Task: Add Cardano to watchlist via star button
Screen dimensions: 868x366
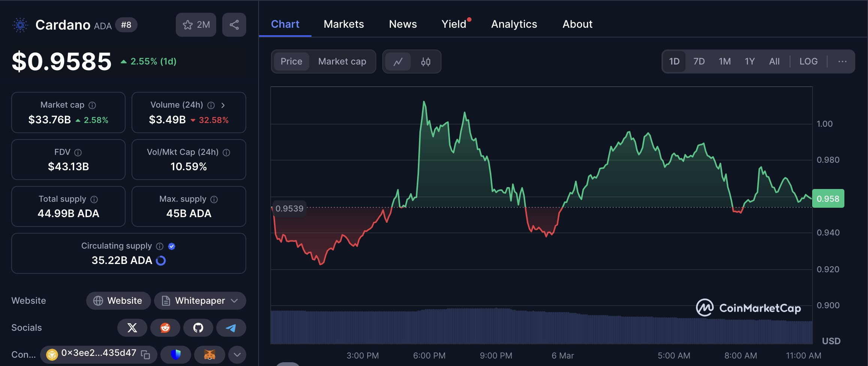Action: [x=196, y=25]
